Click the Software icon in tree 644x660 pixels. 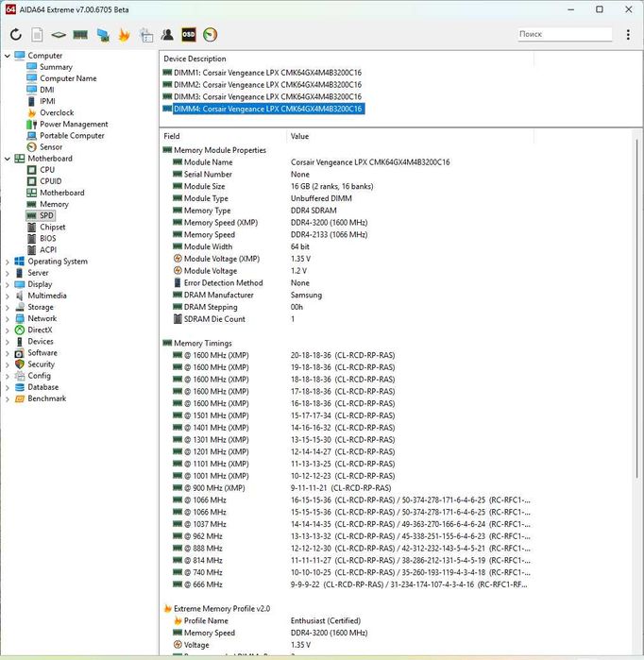20,353
